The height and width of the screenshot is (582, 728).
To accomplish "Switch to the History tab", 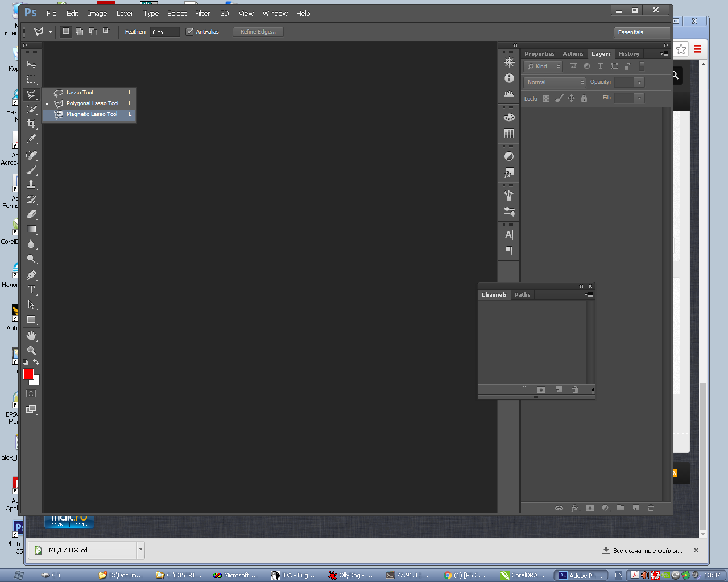I will point(629,54).
